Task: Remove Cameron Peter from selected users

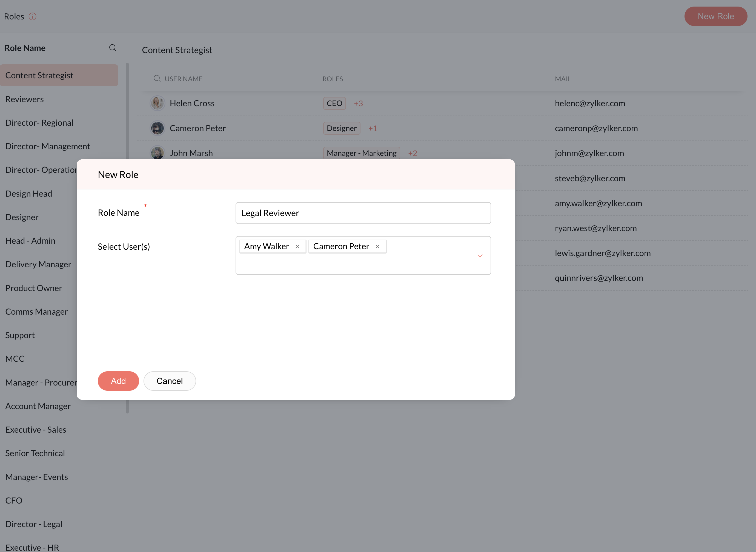Action: (x=377, y=247)
